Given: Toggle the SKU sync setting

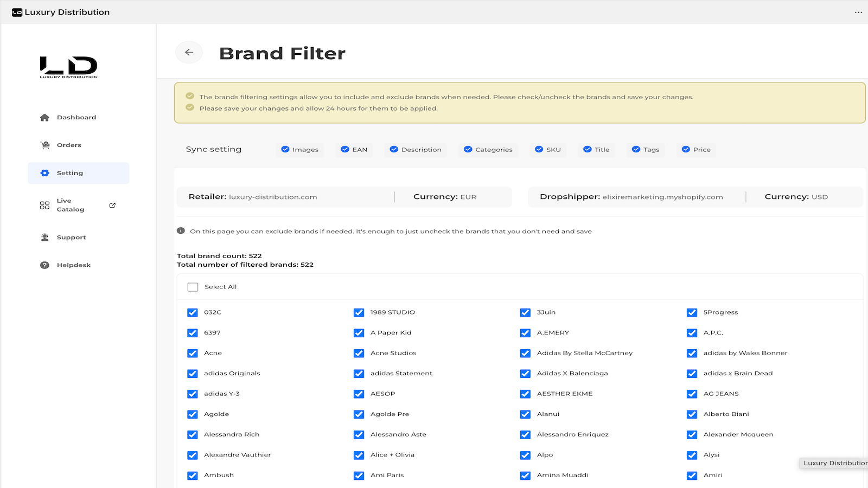Looking at the screenshot, I should [x=548, y=150].
